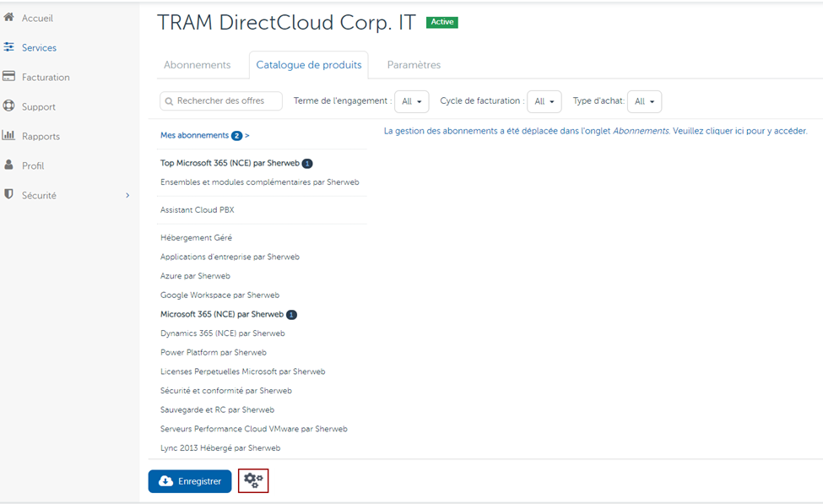
Task: Open Facturation in the sidebar
Action: point(46,77)
